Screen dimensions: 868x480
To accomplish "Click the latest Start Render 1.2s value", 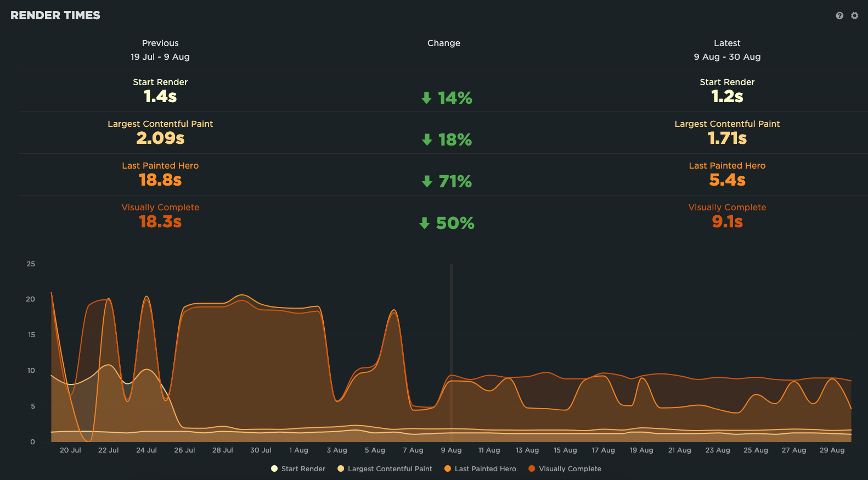I will pyautogui.click(x=727, y=97).
